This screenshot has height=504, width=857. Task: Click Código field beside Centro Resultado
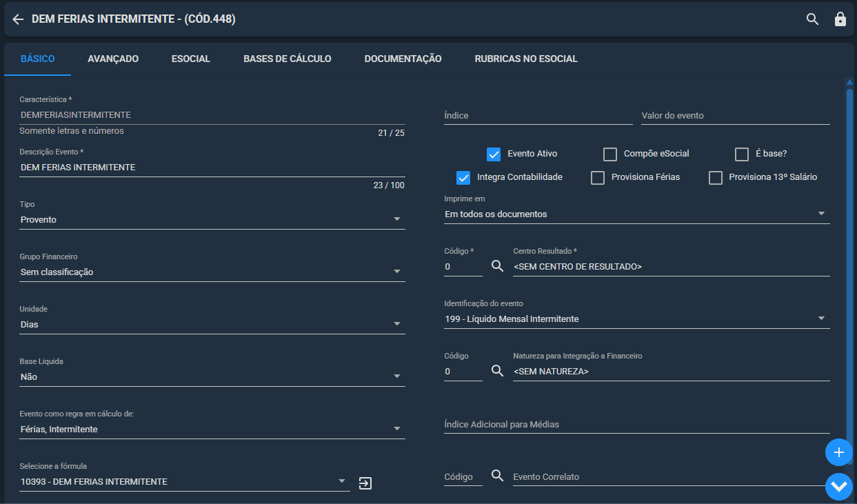coord(463,266)
